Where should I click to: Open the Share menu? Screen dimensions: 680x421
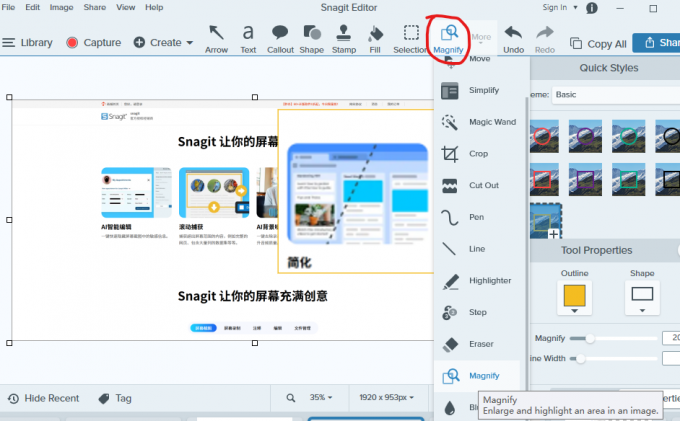tap(95, 7)
